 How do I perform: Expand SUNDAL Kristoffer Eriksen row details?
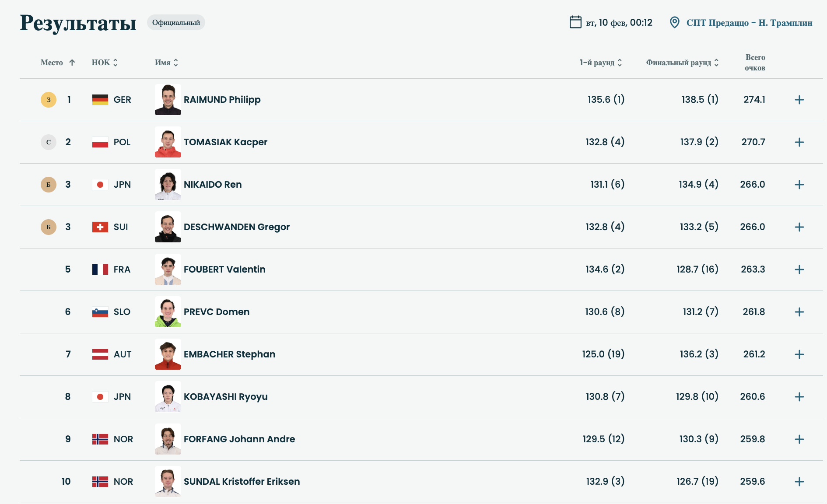coord(799,482)
